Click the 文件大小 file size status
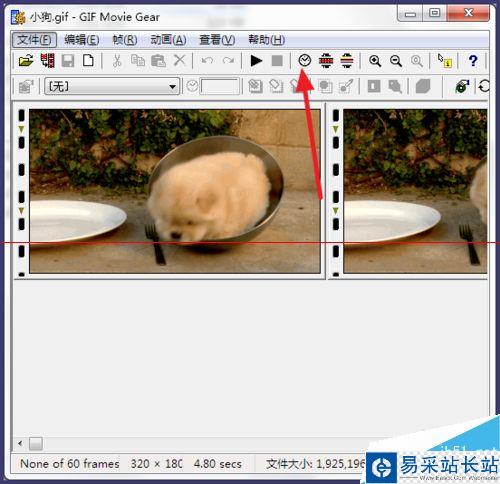This screenshot has height=484, width=500. click(316, 464)
